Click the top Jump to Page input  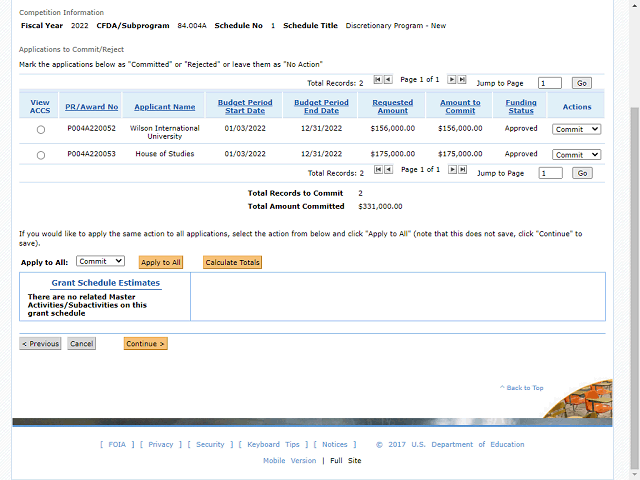point(549,83)
